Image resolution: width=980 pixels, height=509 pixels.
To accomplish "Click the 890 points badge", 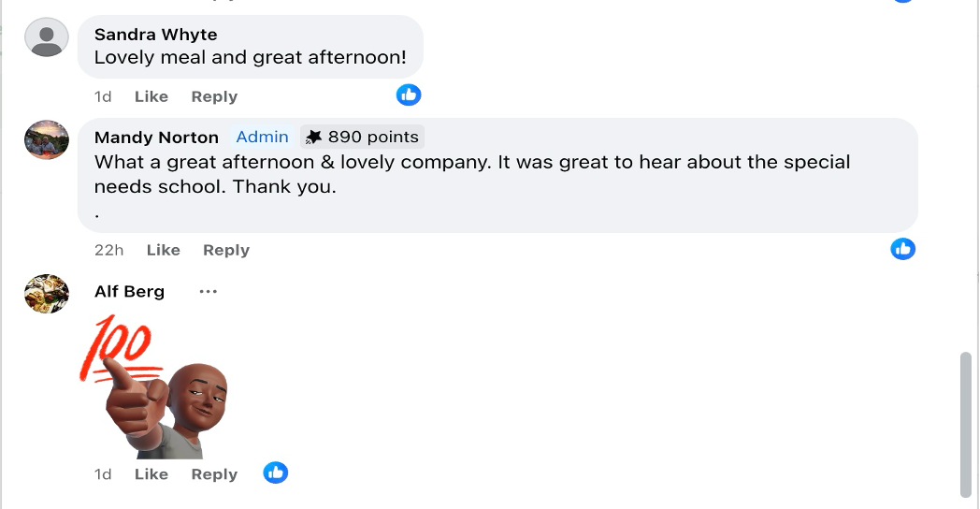I will (x=363, y=137).
